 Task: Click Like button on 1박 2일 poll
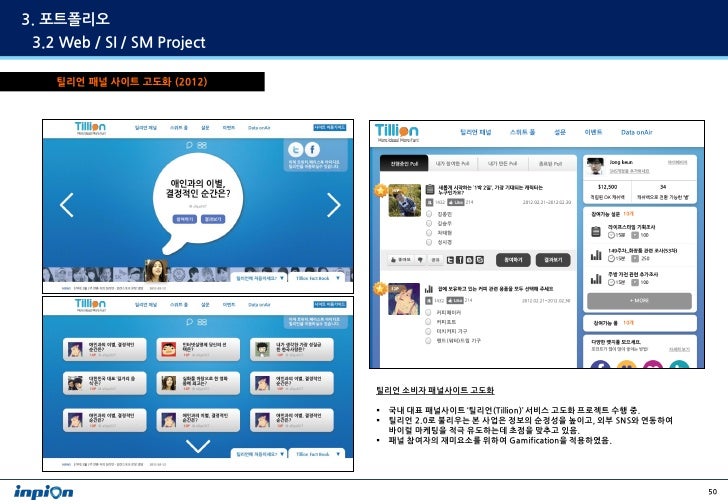[x=455, y=202]
